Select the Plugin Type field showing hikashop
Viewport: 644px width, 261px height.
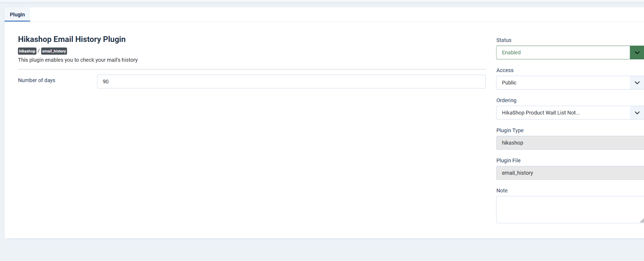570,143
